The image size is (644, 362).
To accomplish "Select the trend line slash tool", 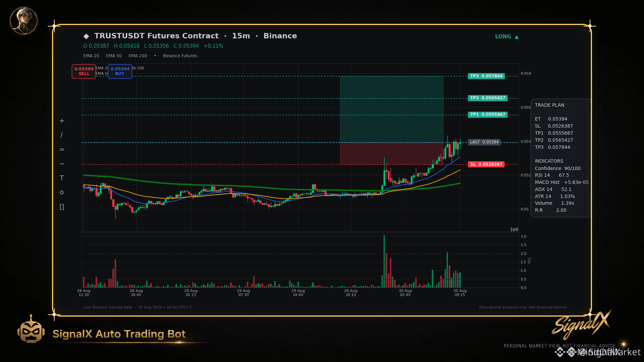I will (62, 135).
